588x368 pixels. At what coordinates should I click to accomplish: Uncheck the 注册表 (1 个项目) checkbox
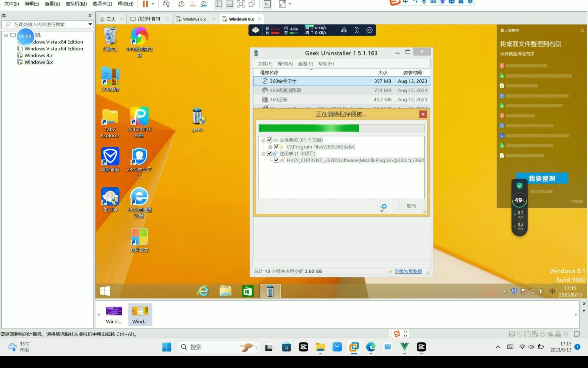pos(269,154)
